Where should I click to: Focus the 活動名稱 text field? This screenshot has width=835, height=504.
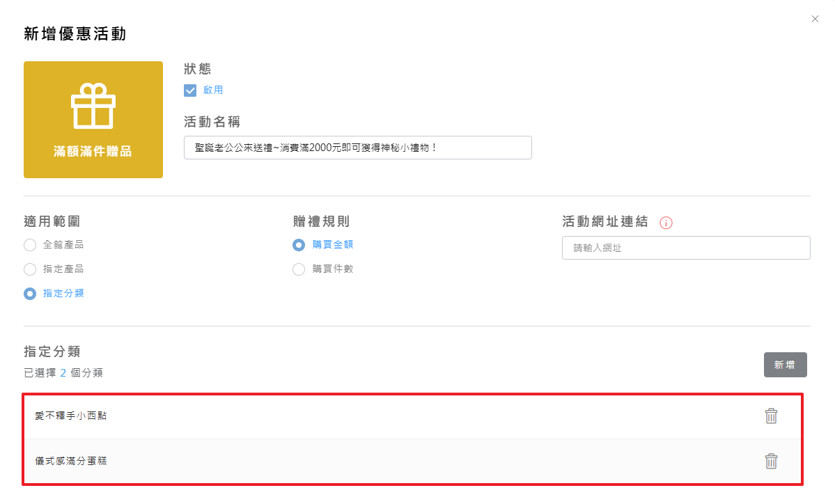[357, 148]
